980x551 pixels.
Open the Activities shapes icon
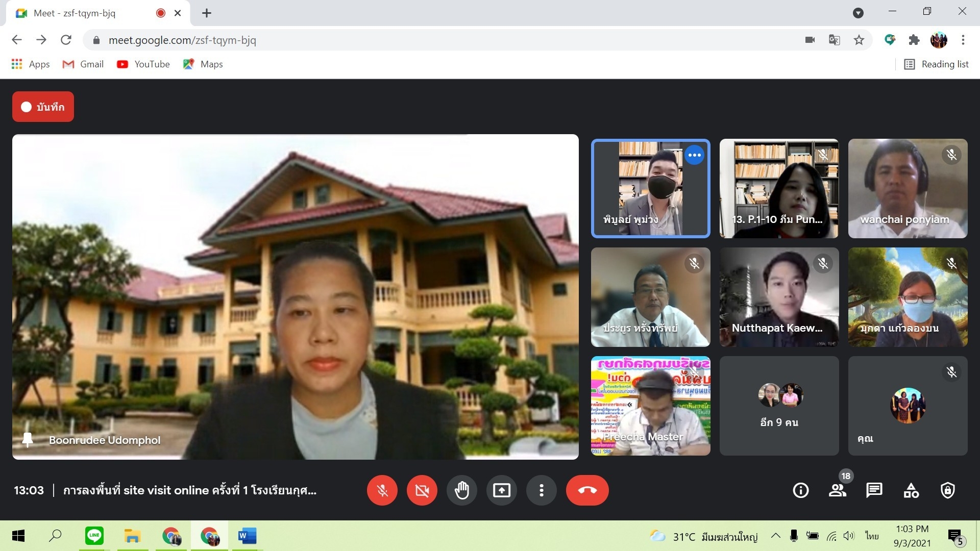[x=911, y=490]
